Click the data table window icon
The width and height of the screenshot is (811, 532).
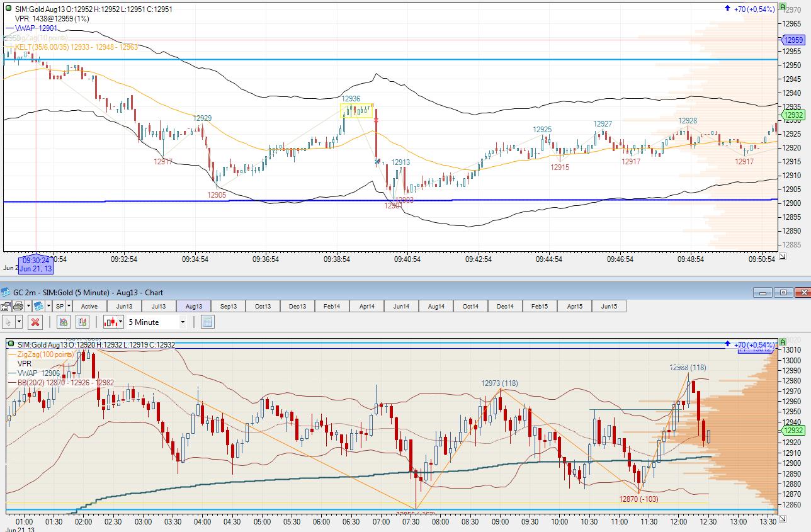point(208,322)
